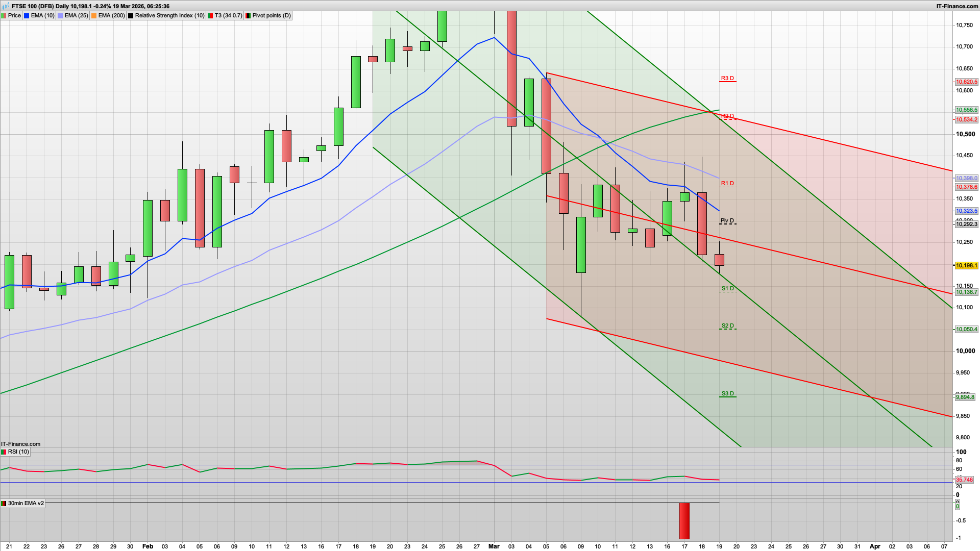Click the Pivot points (D) legend icon
The height and width of the screenshot is (551, 980).
[x=248, y=16]
